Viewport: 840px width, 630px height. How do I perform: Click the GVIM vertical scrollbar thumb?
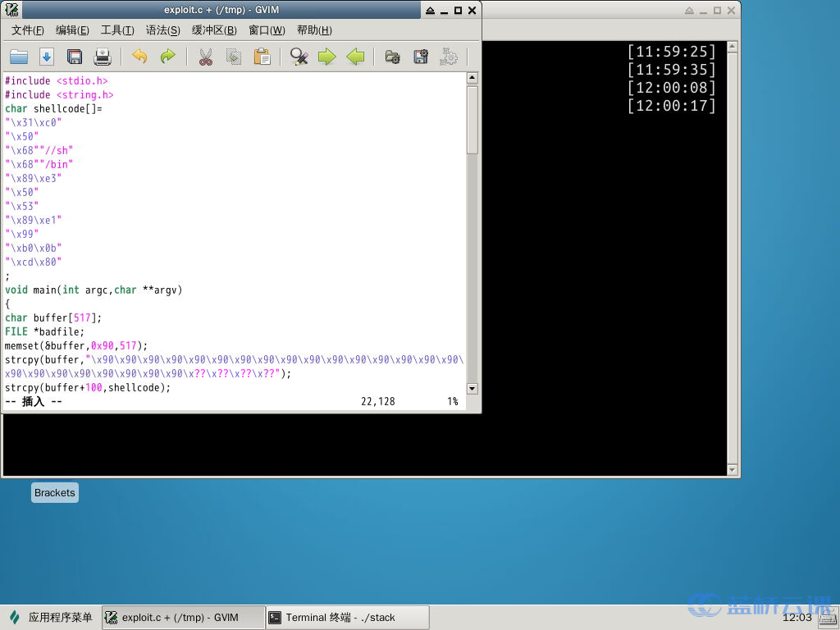point(472,121)
